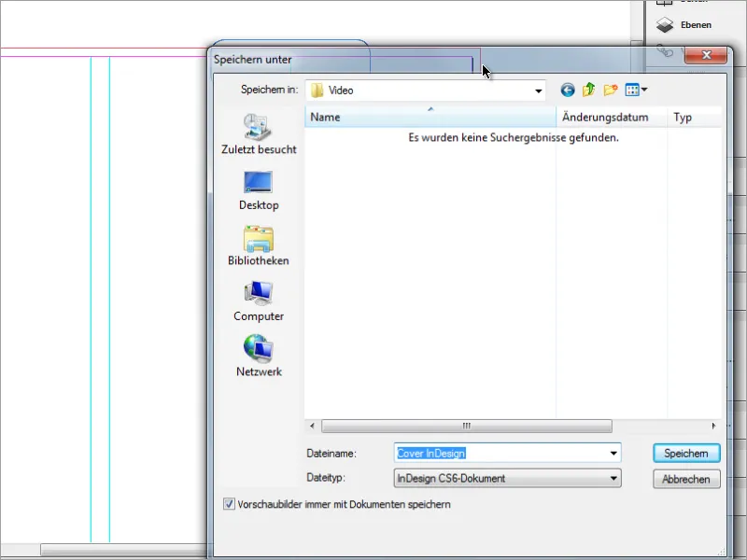The height and width of the screenshot is (560, 747).
Task: Sort files by Typ column
Action: [x=694, y=118]
